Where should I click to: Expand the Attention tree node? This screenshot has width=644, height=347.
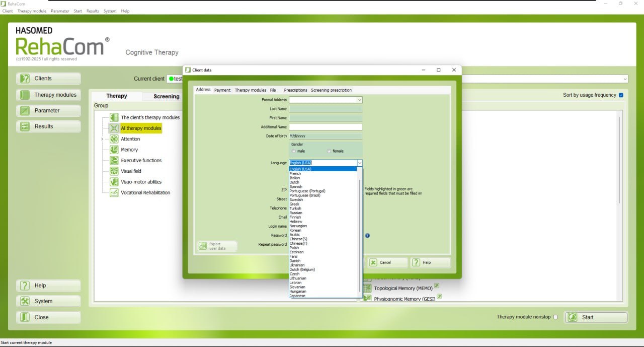click(x=102, y=139)
